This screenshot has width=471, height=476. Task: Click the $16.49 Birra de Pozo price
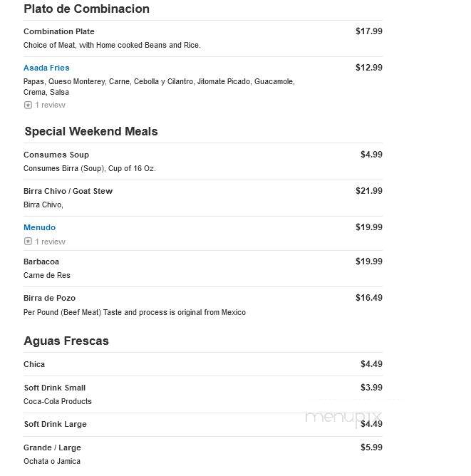[368, 298]
